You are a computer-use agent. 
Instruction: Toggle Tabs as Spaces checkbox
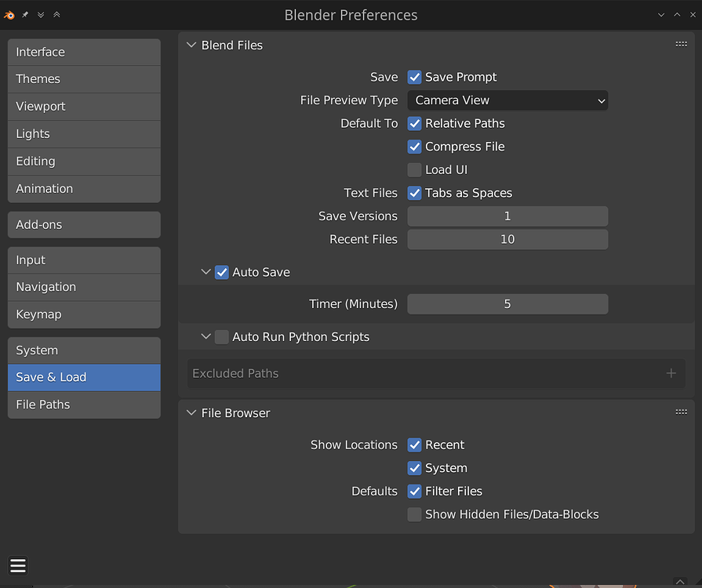tap(414, 193)
